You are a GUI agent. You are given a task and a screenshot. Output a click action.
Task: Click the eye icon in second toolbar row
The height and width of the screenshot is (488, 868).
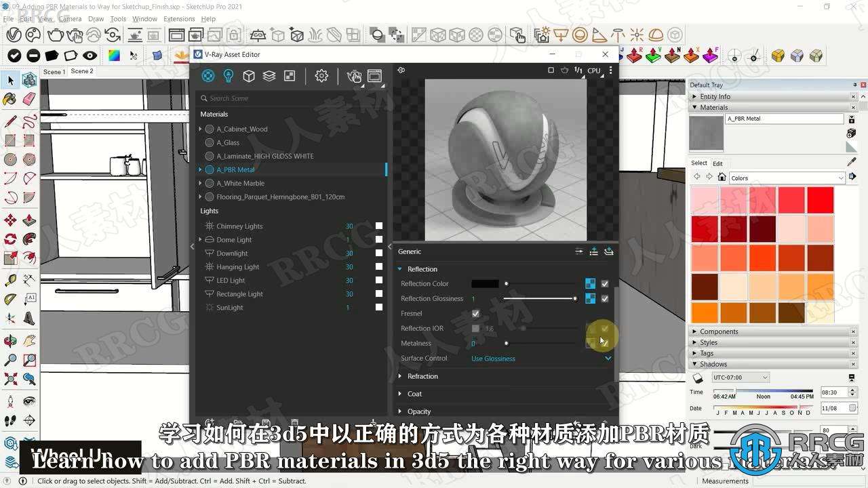tap(90, 56)
